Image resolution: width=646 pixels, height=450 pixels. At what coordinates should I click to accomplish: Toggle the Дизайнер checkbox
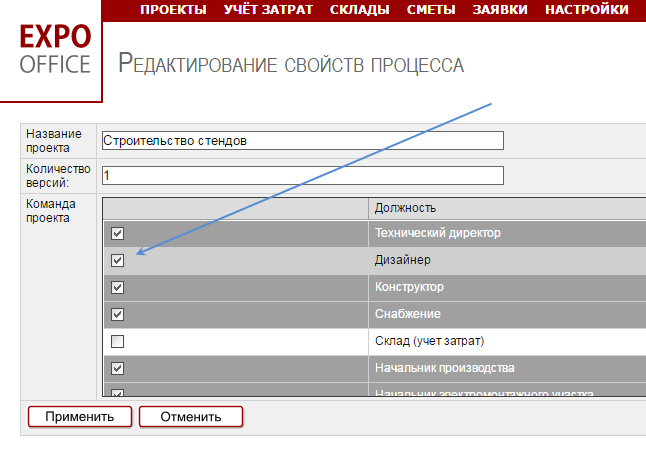click(117, 261)
